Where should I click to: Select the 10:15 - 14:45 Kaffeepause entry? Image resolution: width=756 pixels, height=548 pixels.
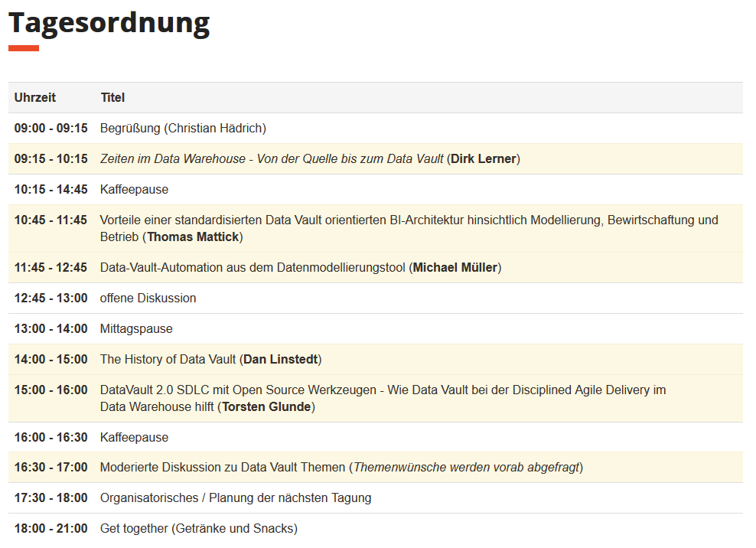pyautogui.click(x=376, y=190)
